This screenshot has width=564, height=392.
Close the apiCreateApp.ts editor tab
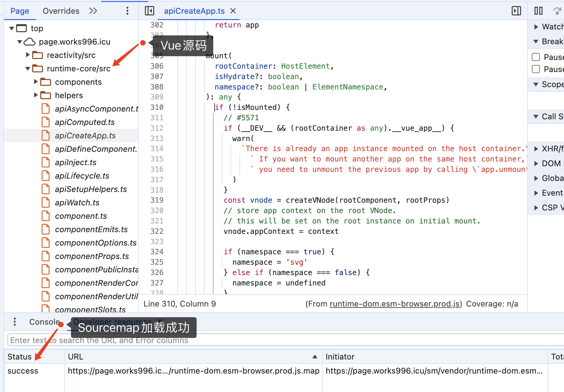(x=233, y=11)
